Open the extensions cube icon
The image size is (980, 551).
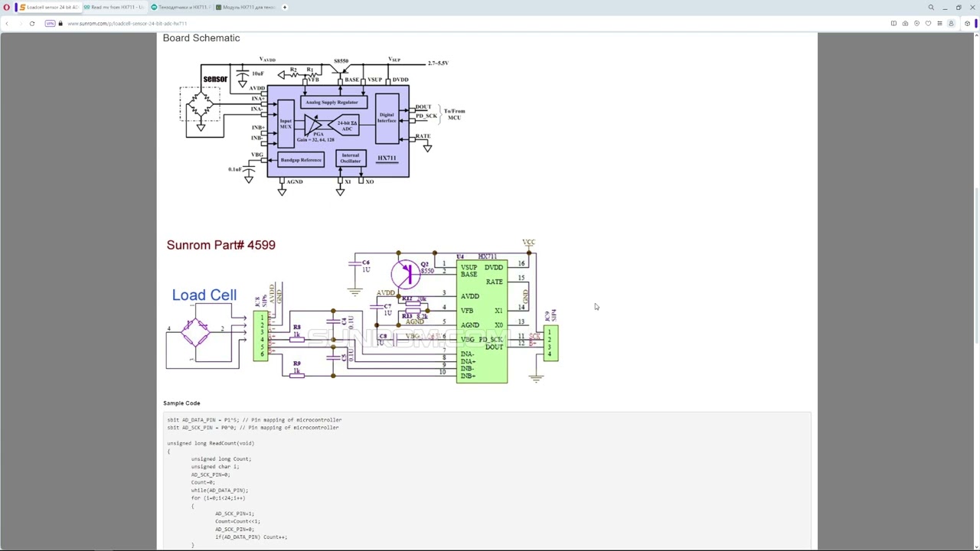967,24
